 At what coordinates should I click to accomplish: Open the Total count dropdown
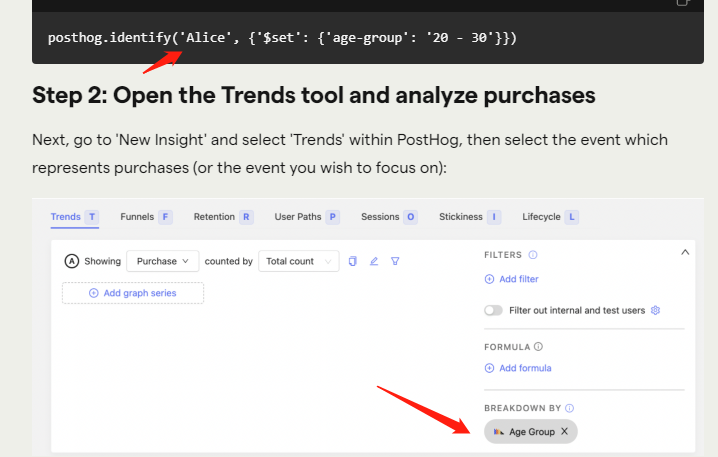[x=299, y=261]
